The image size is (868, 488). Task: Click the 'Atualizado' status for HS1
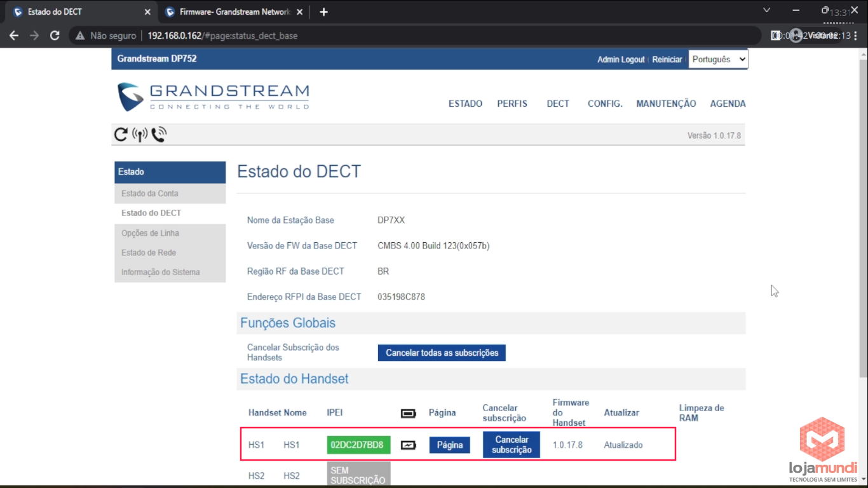pyautogui.click(x=623, y=445)
